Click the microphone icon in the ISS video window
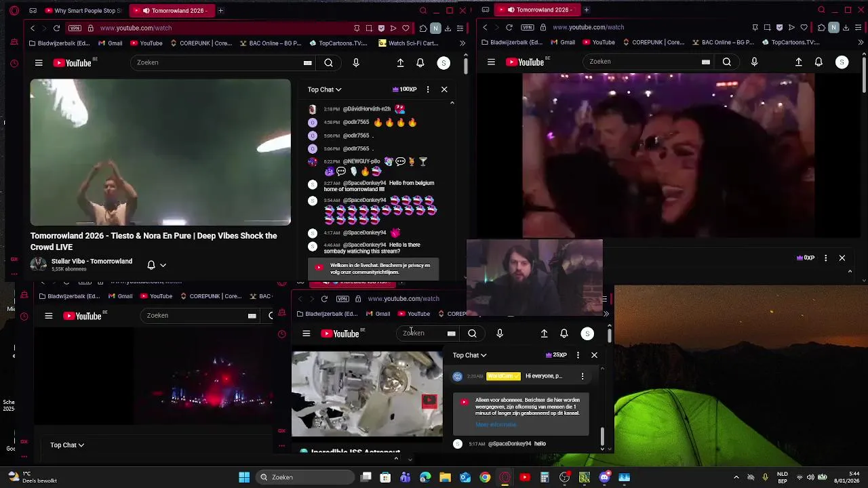 (500, 333)
